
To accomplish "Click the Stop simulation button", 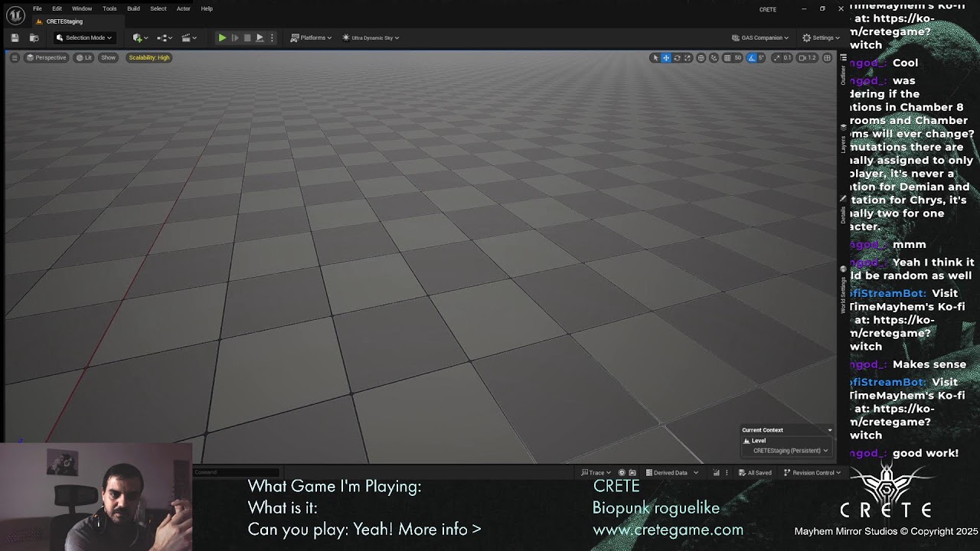I will (247, 37).
